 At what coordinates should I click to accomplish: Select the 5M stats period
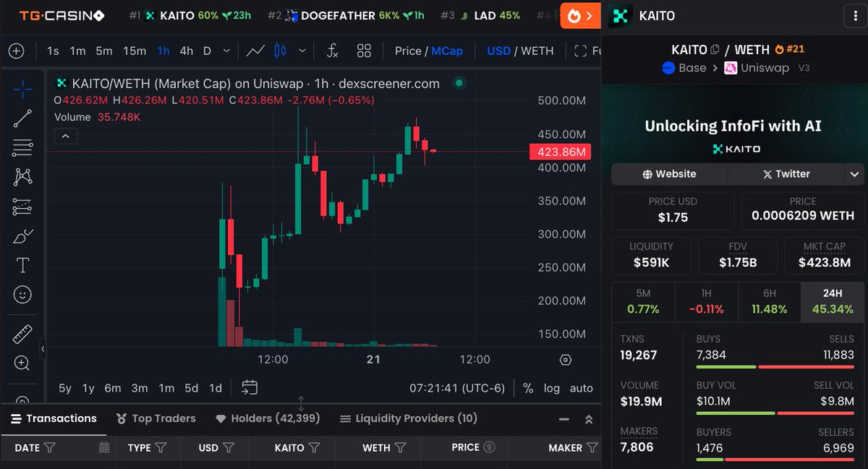pyautogui.click(x=643, y=301)
